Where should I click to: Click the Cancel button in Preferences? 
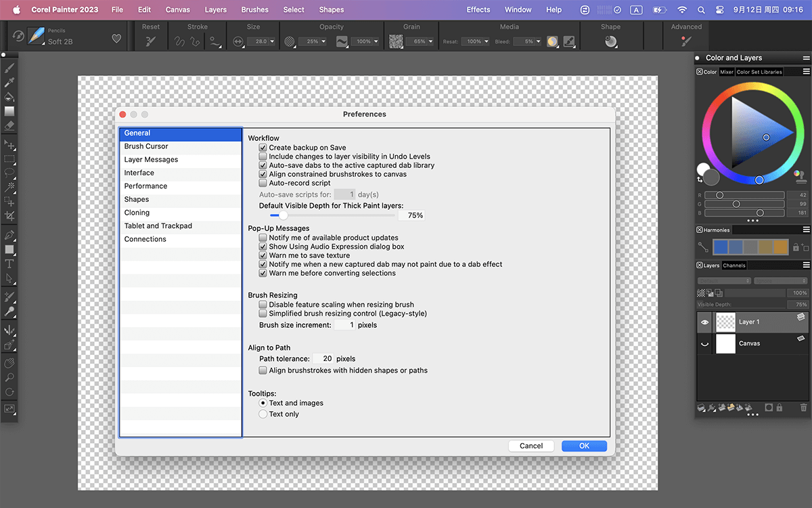(x=531, y=446)
